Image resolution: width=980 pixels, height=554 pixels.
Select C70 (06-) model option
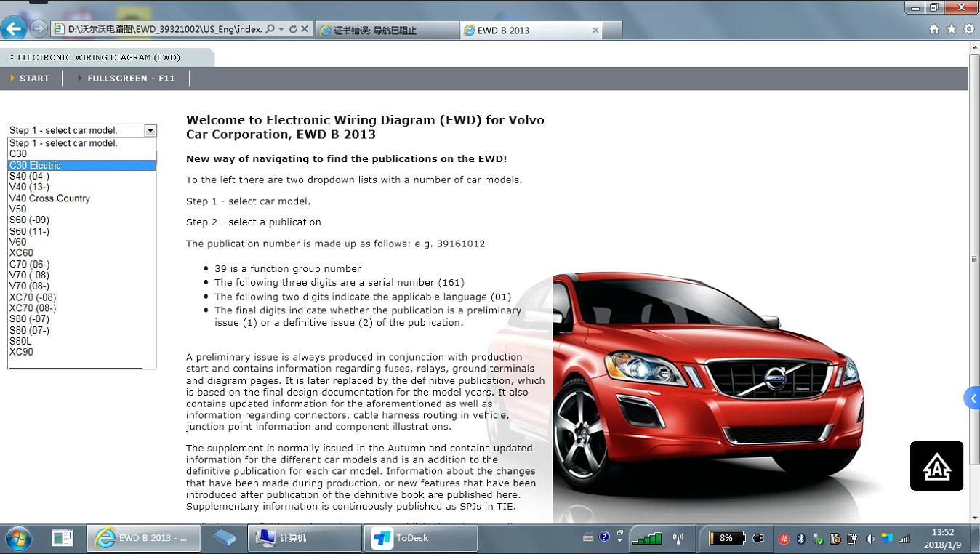[x=81, y=264]
